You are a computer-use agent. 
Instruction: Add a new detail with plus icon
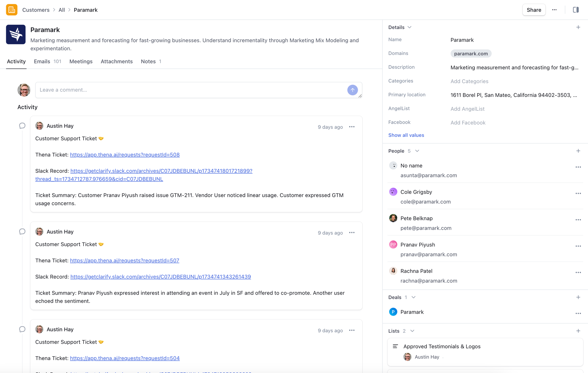[x=578, y=27]
